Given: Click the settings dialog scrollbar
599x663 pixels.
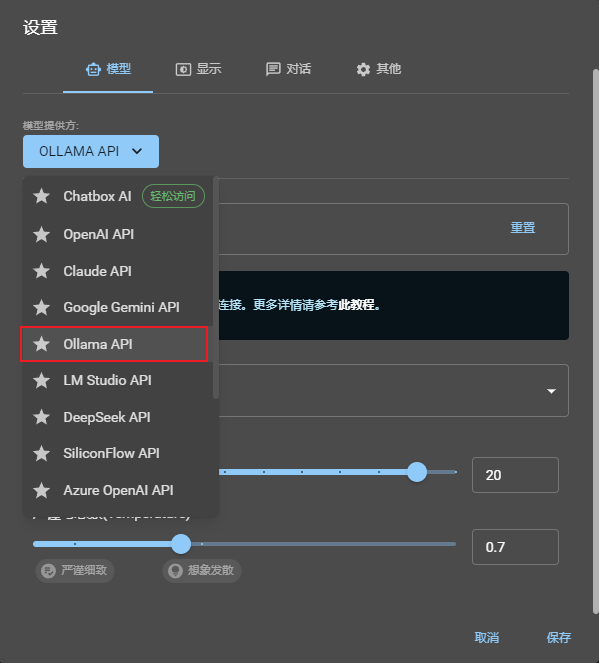Looking at the screenshot, I should pyautogui.click(x=596, y=340).
